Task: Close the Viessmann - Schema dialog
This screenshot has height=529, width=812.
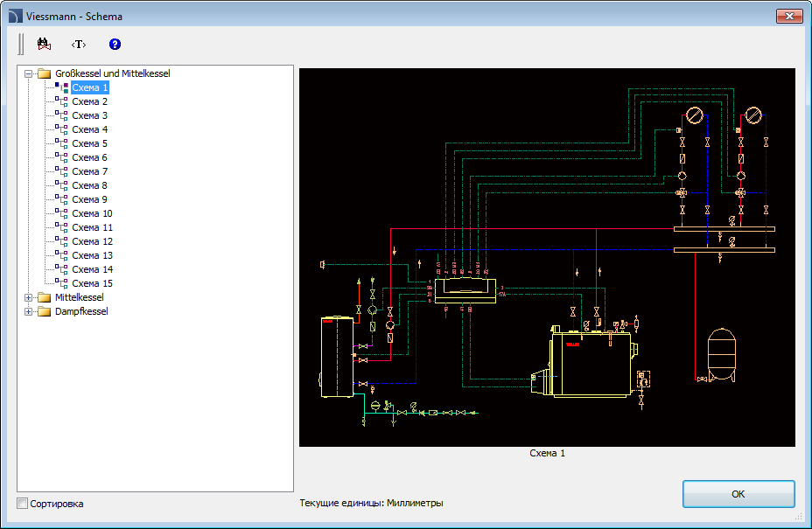Action: [789, 16]
